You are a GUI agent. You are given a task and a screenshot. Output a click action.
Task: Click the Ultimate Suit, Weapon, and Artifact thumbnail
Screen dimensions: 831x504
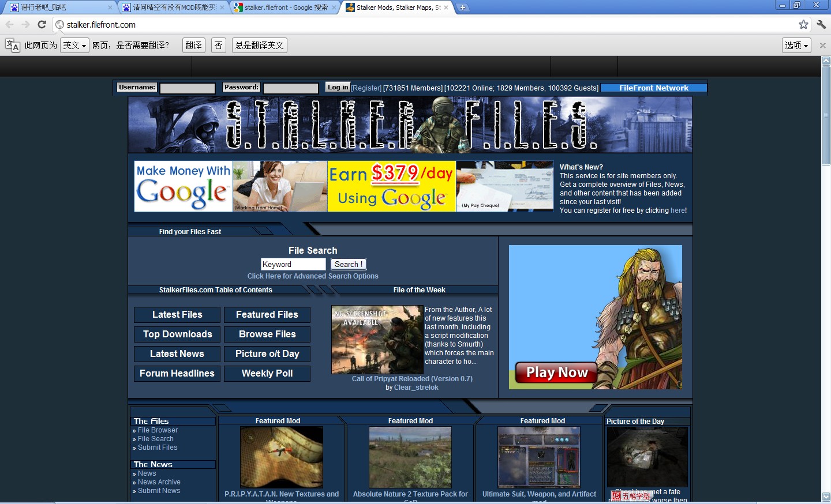[539, 457]
